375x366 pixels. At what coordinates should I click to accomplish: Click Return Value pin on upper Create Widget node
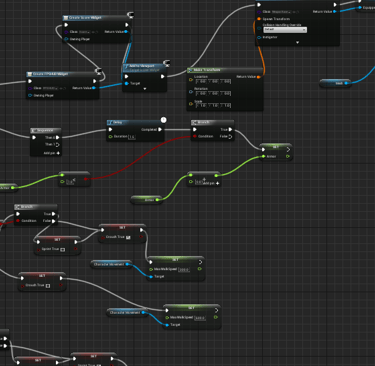(x=126, y=32)
